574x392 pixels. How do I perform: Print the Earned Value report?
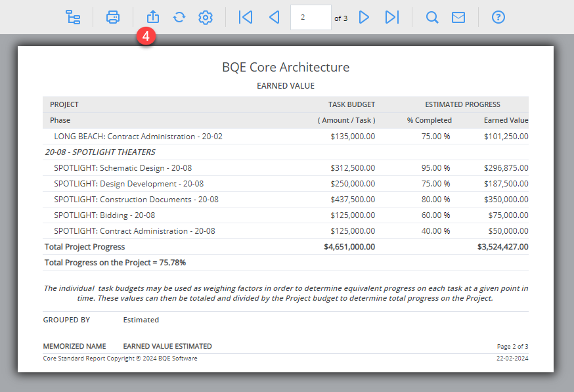pos(113,17)
